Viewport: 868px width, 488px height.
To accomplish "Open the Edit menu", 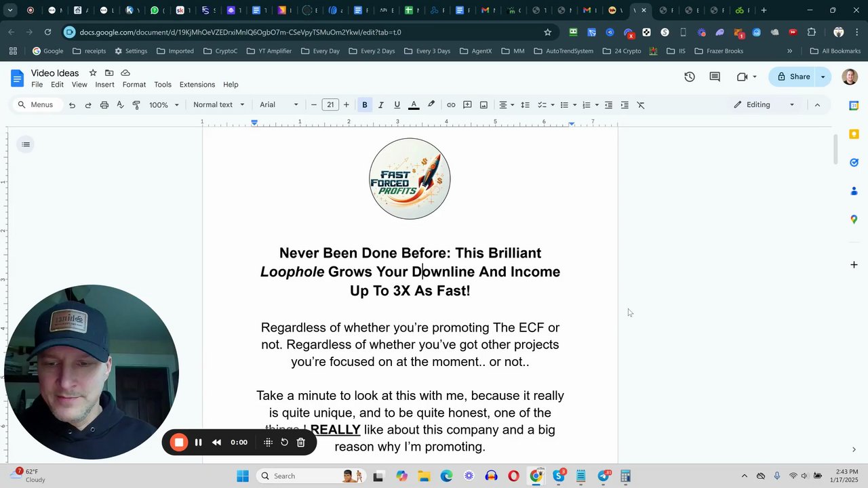I will tap(57, 85).
